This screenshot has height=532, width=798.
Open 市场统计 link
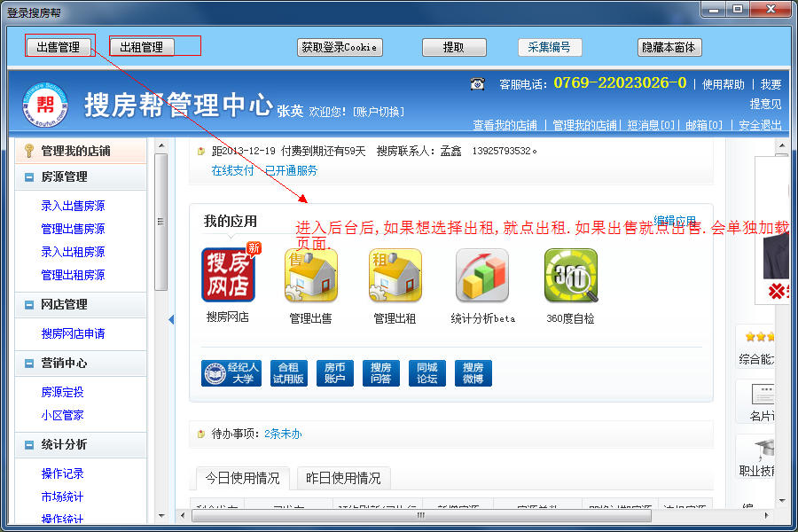point(62,497)
